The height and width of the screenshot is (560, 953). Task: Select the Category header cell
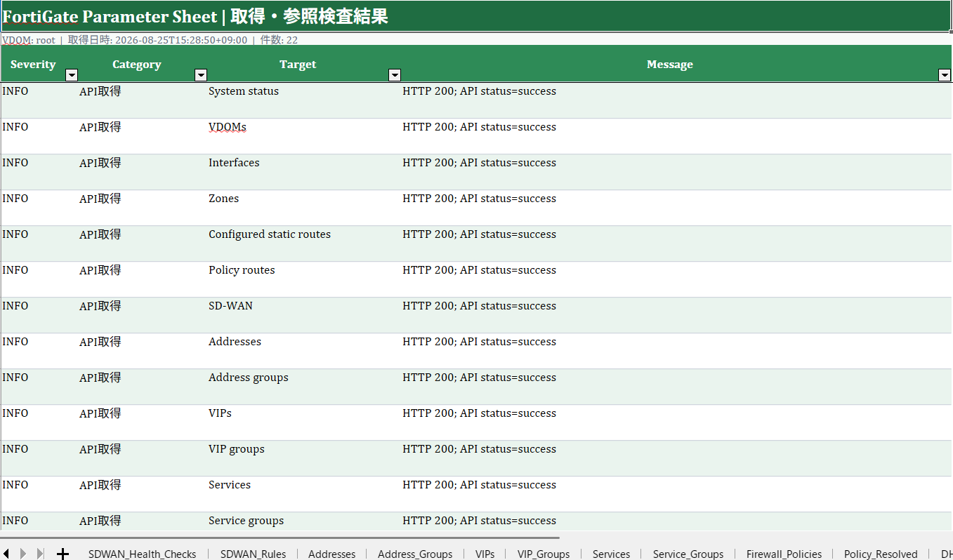[x=143, y=64]
